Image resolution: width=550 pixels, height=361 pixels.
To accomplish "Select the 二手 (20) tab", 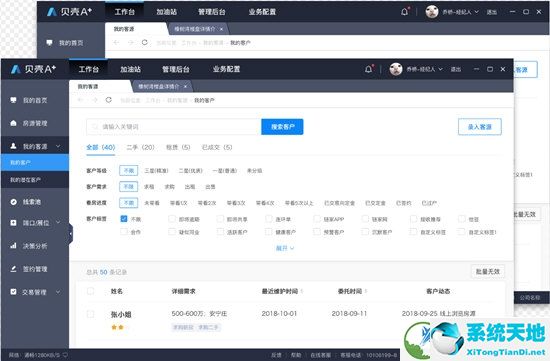I will click(140, 147).
